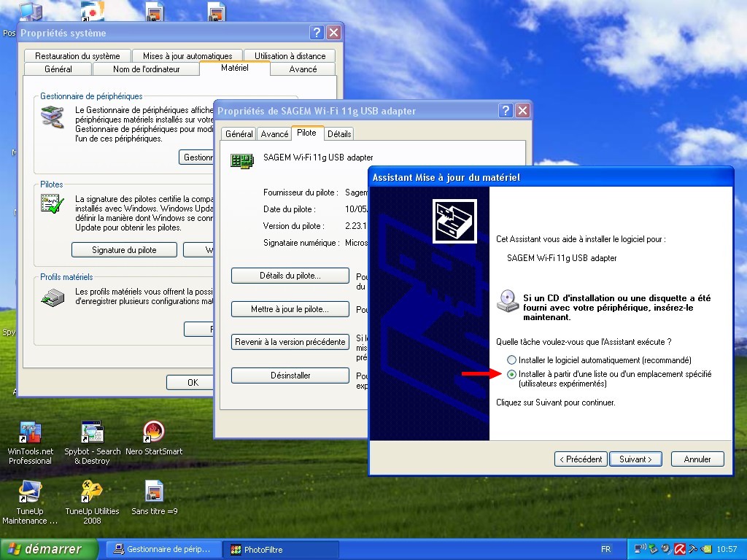The height and width of the screenshot is (560, 747).
Task: Select Matériel tab in Propriétés système
Action: point(234,68)
